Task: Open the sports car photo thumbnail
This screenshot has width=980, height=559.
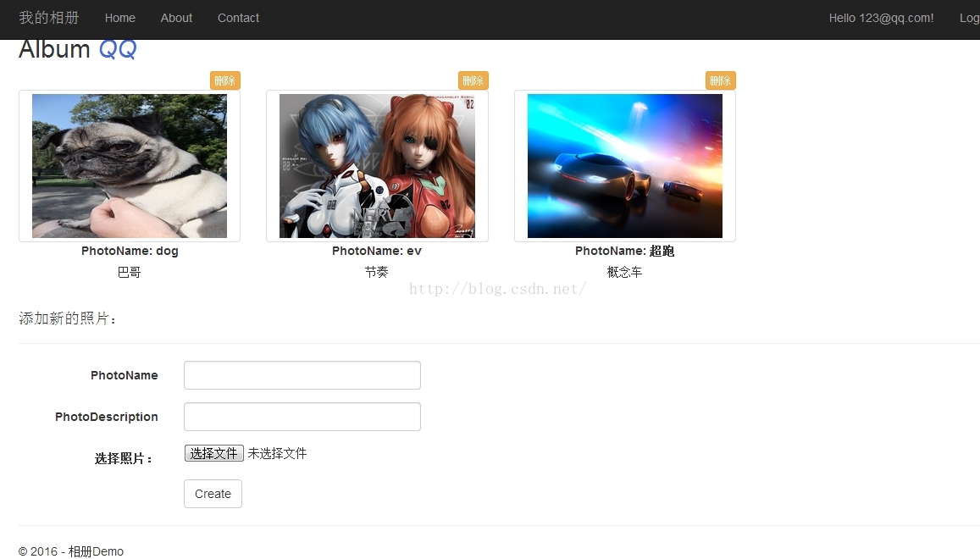Action: (624, 166)
